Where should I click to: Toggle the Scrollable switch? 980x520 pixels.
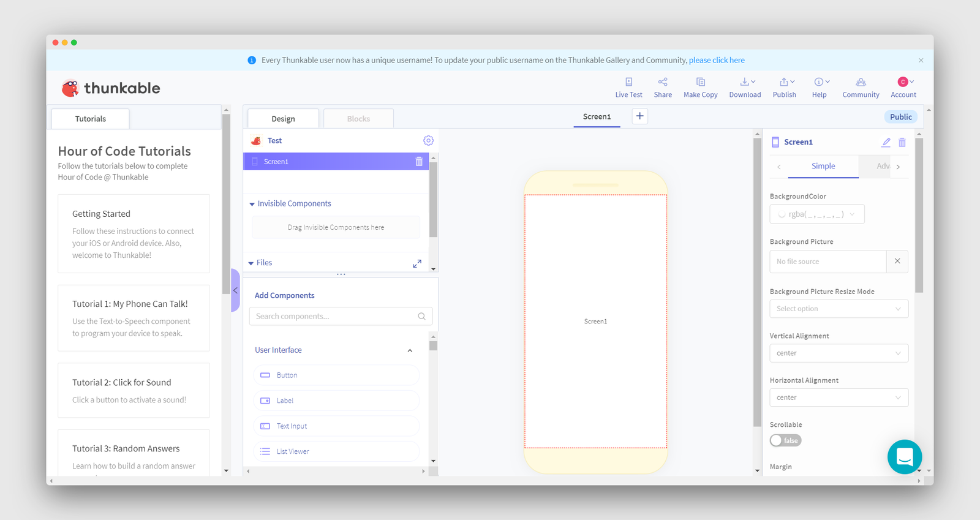[x=785, y=440]
